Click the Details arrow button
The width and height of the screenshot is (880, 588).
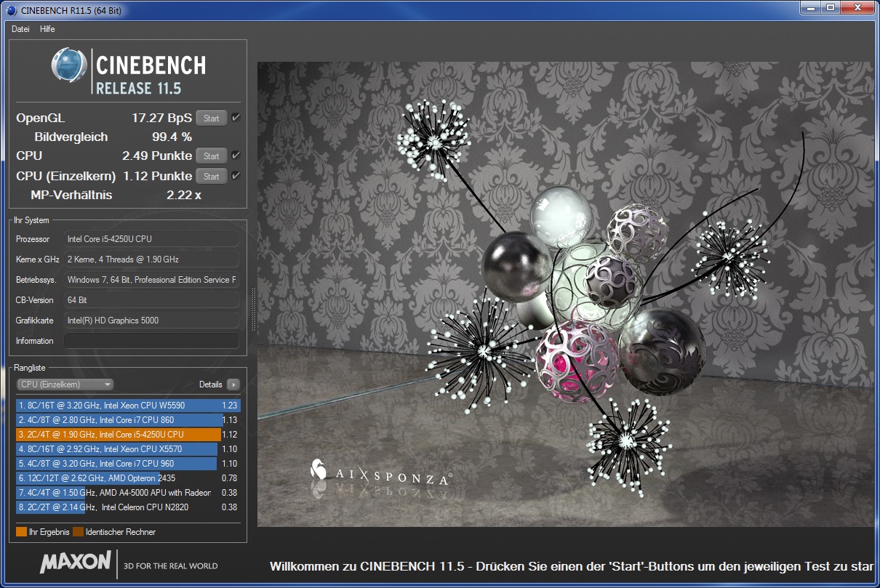click(233, 384)
